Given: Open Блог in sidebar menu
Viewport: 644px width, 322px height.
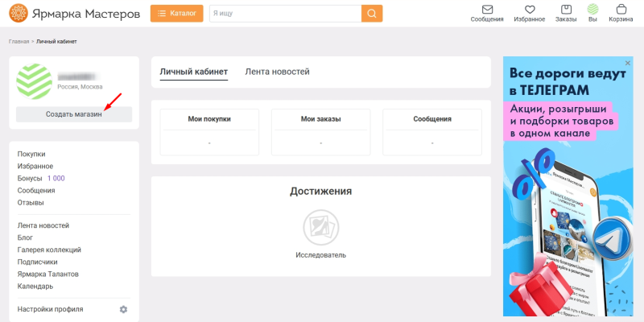Looking at the screenshot, I should (x=25, y=237).
